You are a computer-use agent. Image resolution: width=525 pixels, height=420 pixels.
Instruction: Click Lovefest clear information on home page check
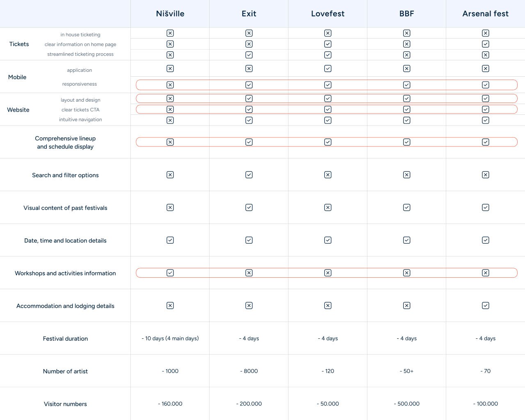click(328, 44)
